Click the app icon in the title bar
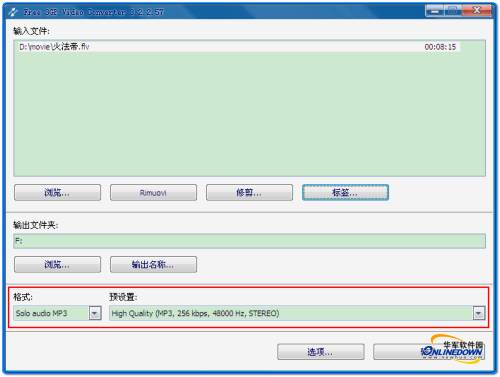The image size is (500, 377). point(14,12)
